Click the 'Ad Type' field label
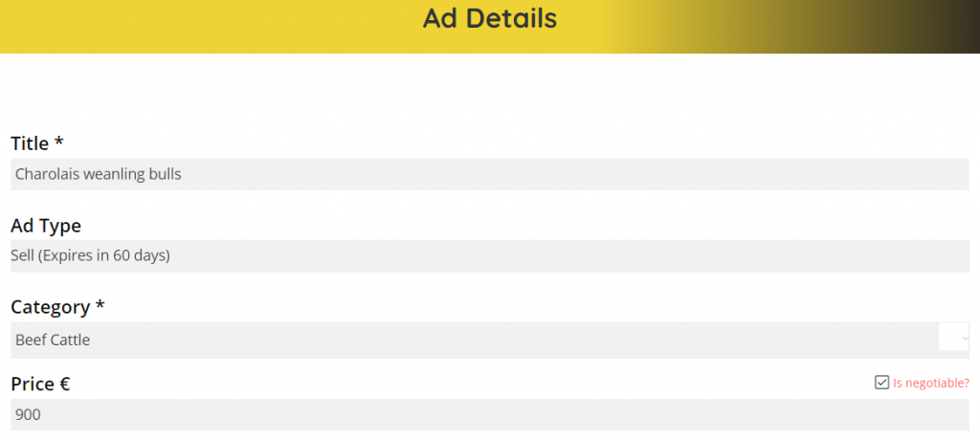This screenshot has width=980, height=440. coord(46,226)
